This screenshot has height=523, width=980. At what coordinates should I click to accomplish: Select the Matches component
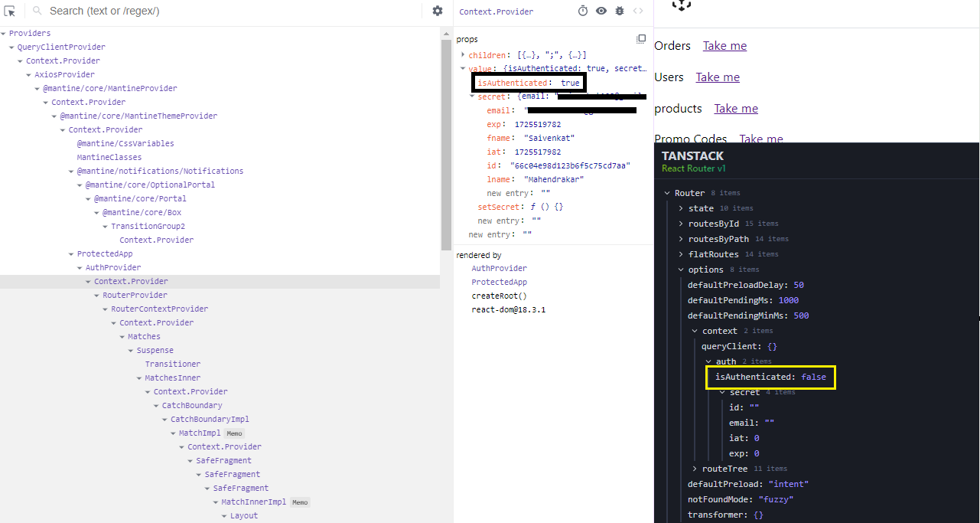(144, 337)
